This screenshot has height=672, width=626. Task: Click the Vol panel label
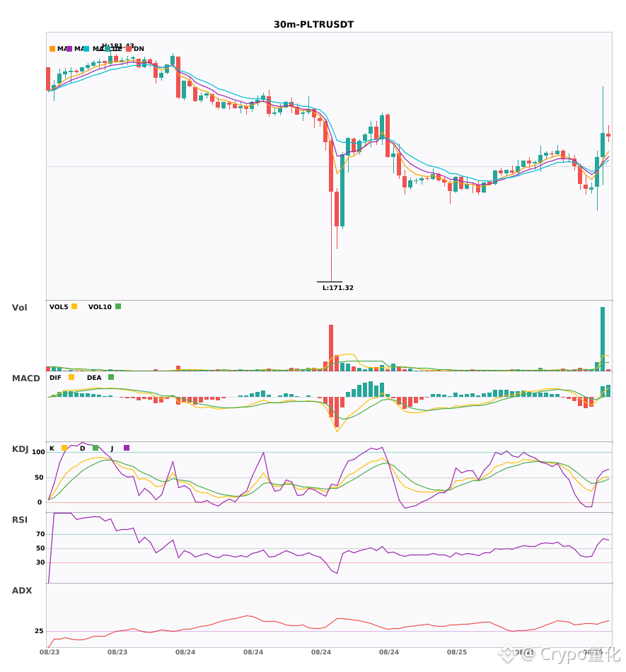click(19, 308)
